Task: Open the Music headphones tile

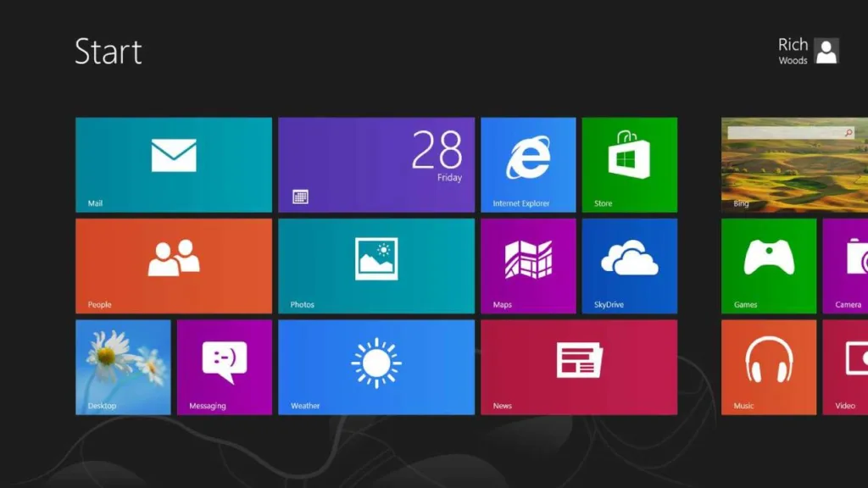Action: [x=768, y=367]
